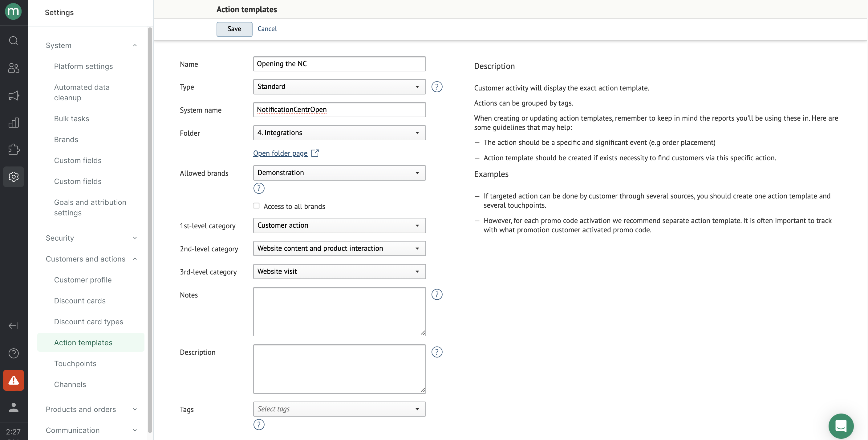Open Touchpoints settings menu item
Viewport: 868px width, 440px height.
(x=75, y=363)
